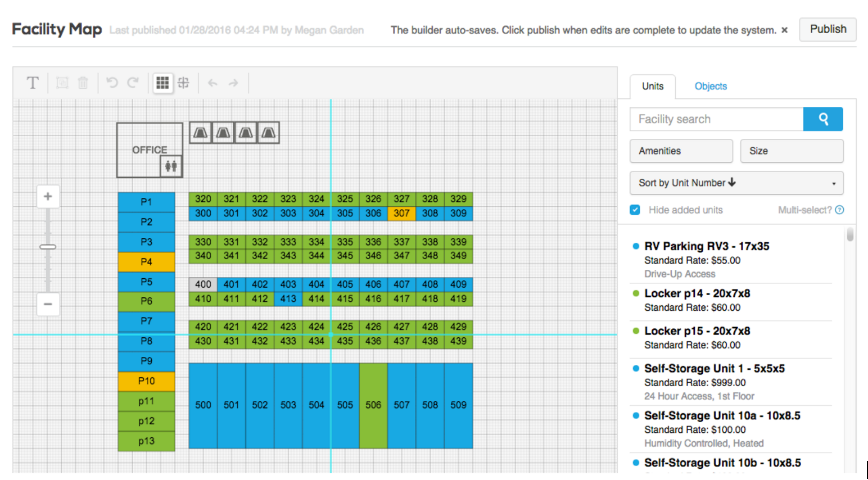
Task: Click the left arrow toolbar icon
Action: coord(213,83)
